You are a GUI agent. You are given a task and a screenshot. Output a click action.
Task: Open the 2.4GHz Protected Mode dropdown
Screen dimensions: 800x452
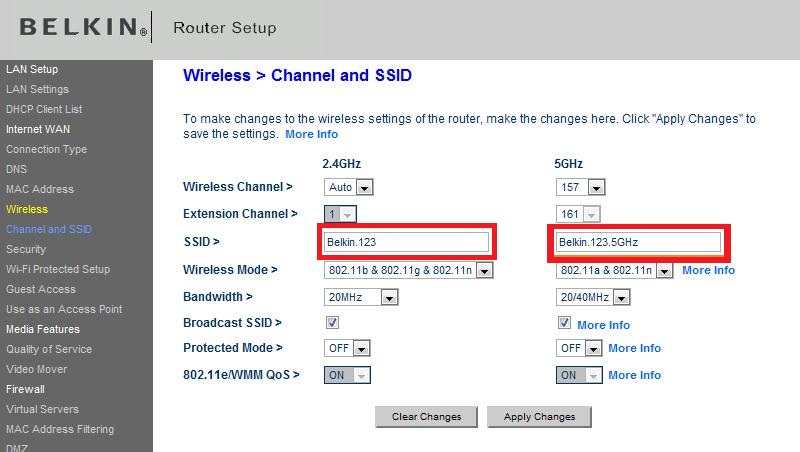(348, 348)
